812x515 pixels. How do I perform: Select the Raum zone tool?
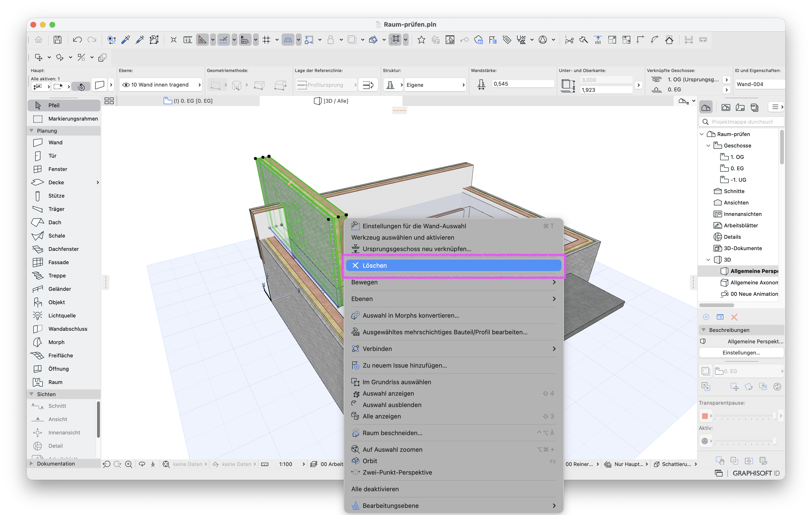pyautogui.click(x=64, y=382)
